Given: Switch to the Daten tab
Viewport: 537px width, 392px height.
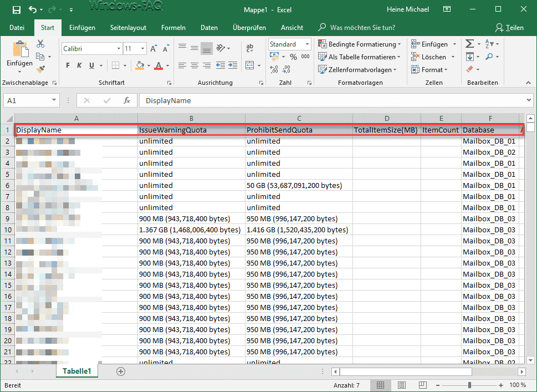Looking at the screenshot, I should pyautogui.click(x=209, y=28).
